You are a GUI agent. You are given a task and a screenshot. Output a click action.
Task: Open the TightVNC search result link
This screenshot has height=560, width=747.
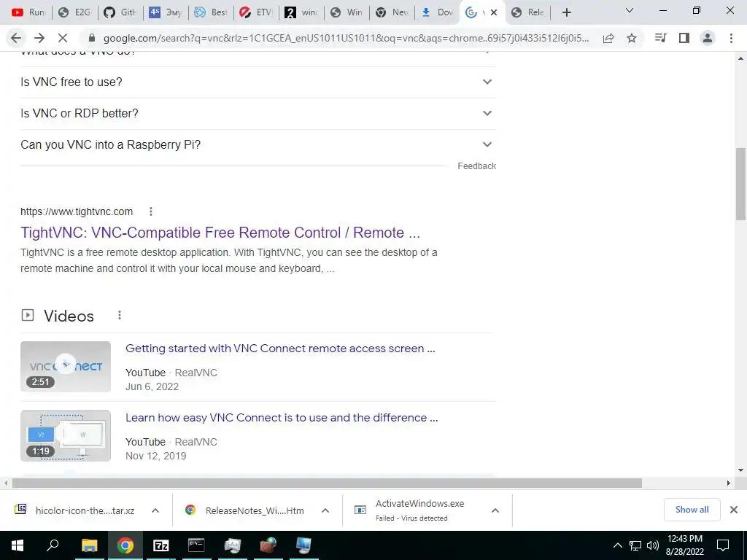click(x=220, y=233)
